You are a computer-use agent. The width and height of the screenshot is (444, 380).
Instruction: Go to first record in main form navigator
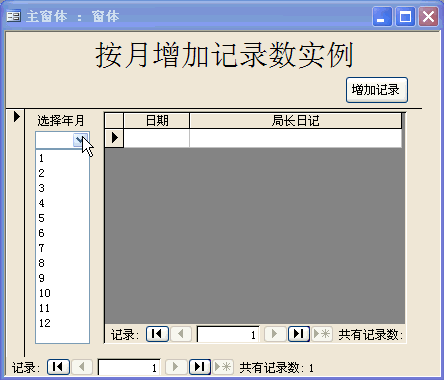tap(58, 367)
